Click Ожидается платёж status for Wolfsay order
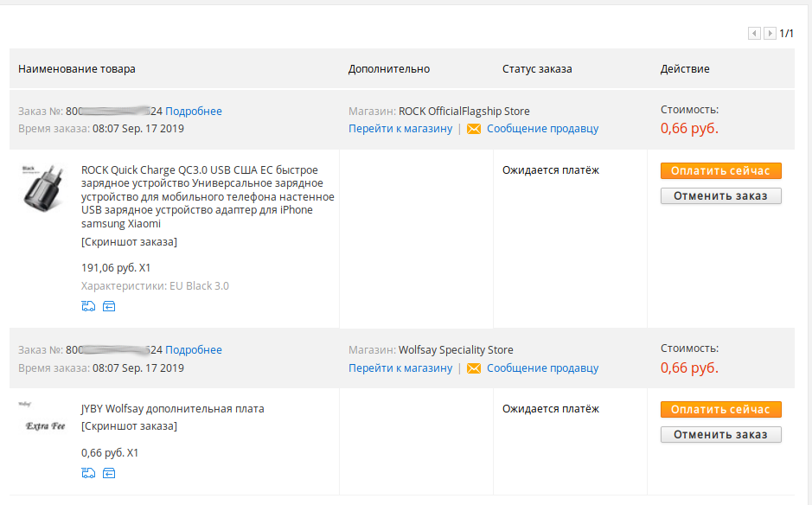The image size is (812, 505). [551, 409]
